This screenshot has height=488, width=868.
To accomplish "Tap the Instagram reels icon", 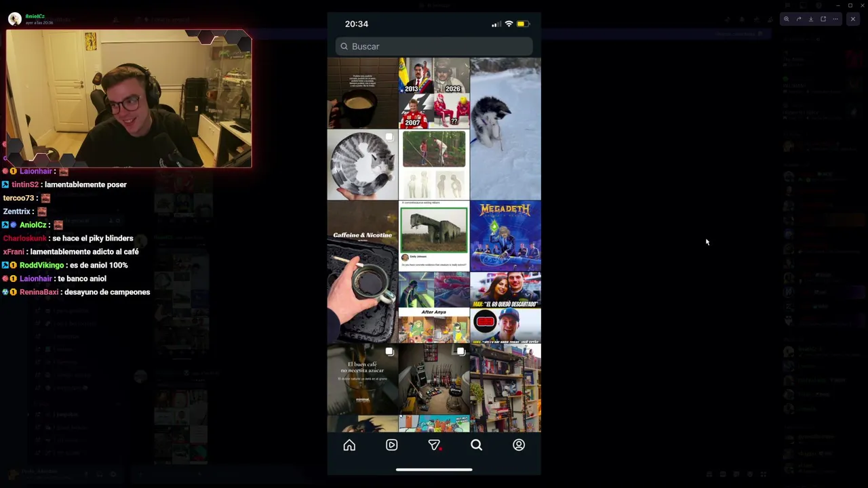I will 391,445.
